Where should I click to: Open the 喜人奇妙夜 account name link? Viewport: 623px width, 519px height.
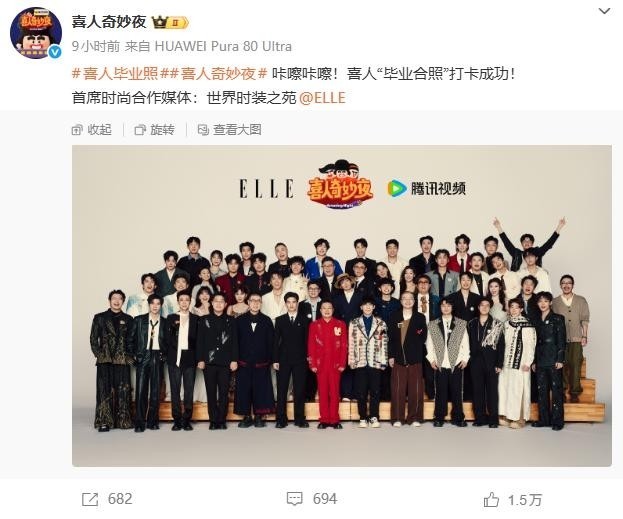point(109,22)
